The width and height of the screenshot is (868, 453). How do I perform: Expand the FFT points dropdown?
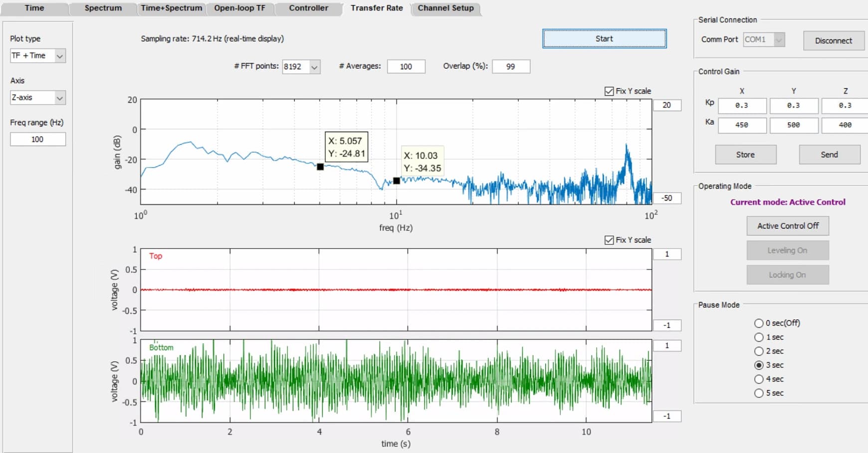tap(301, 66)
